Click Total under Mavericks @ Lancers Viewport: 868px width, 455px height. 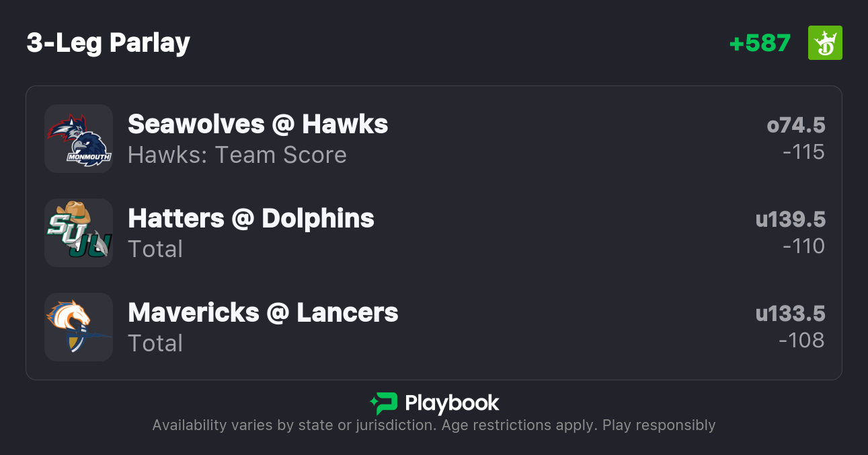pos(155,343)
